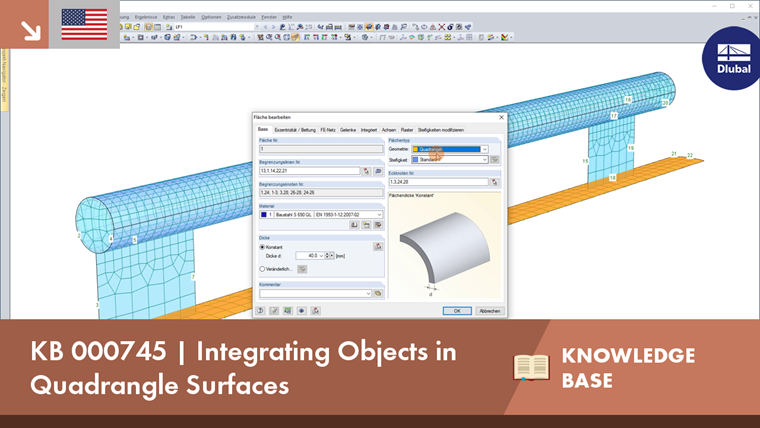This screenshot has width=760, height=428.
Task: Open dialog help question-mark icon
Action: 260,311
